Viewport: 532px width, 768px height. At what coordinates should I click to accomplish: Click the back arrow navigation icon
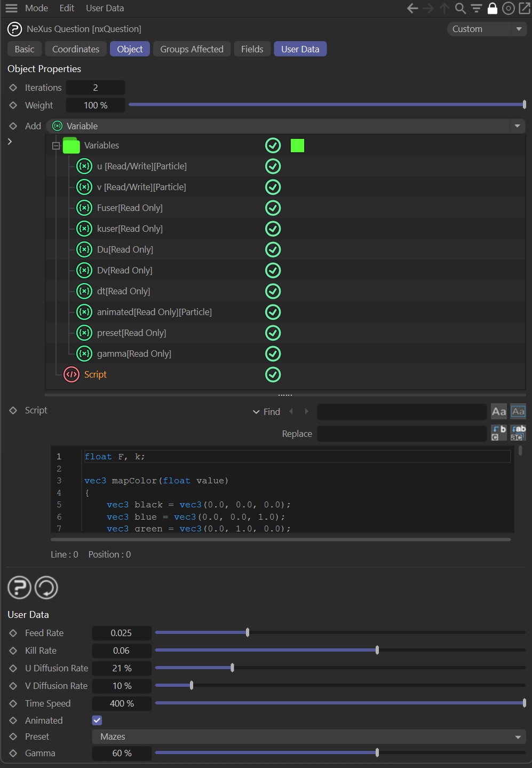click(x=412, y=9)
